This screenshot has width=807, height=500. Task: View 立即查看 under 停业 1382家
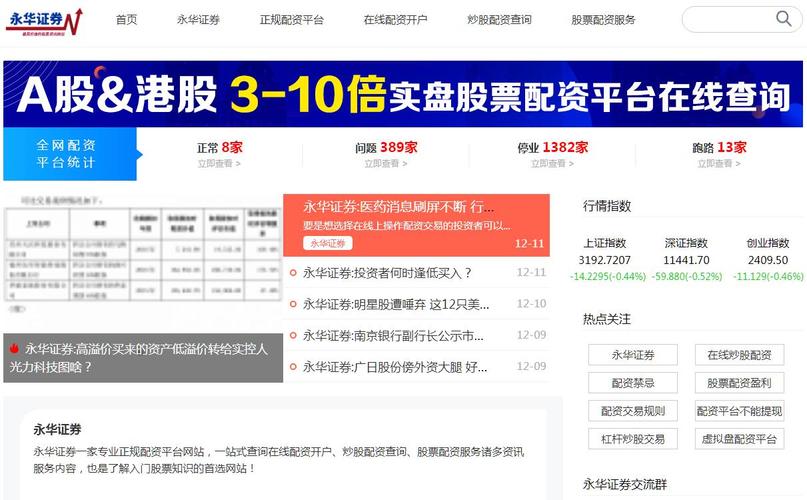pyautogui.click(x=552, y=164)
